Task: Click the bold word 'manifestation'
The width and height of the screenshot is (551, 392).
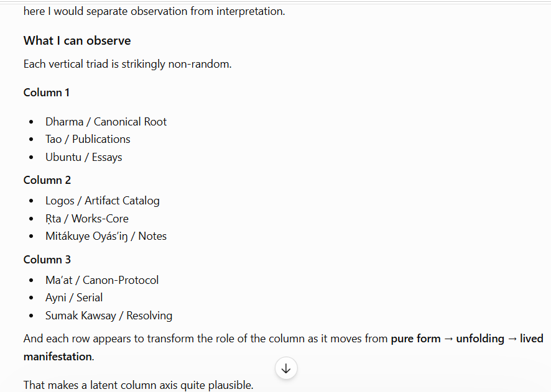Action: (58, 357)
